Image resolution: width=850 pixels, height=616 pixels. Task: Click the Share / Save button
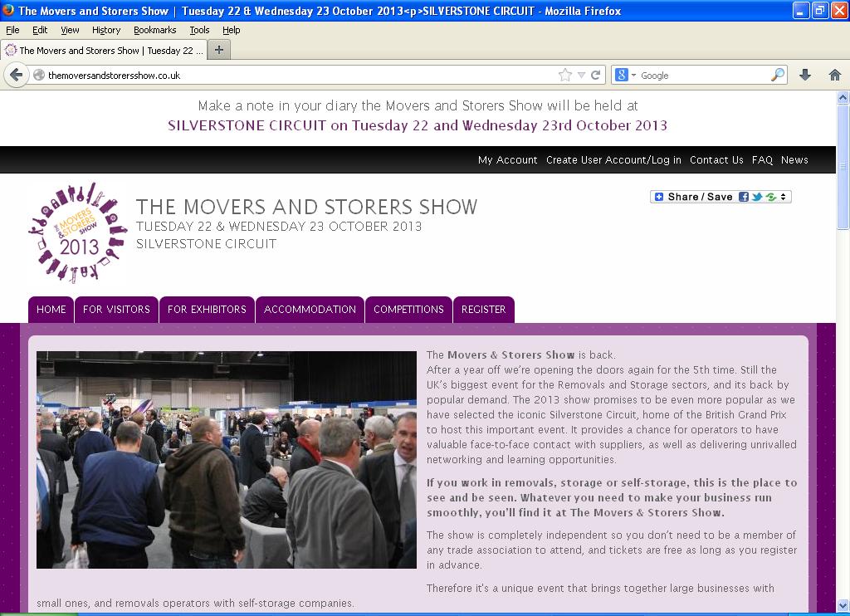tap(721, 197)
